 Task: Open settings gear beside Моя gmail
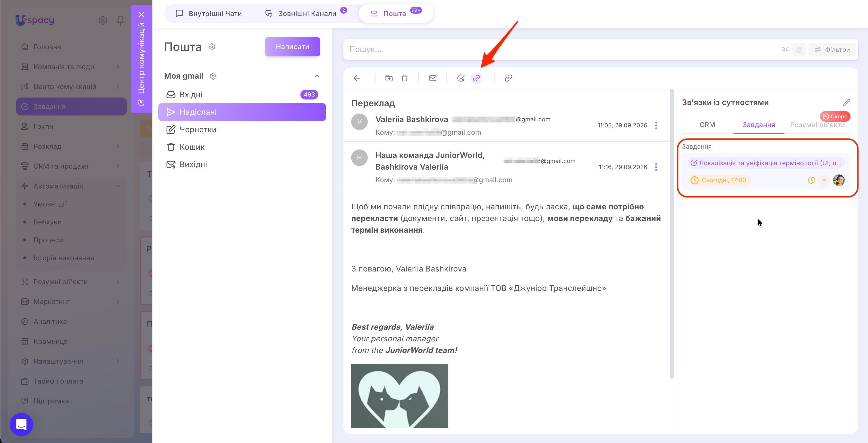pos(213,76)
